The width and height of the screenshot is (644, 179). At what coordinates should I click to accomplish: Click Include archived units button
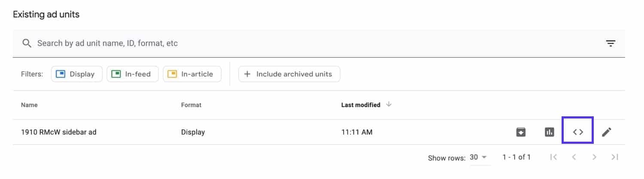[x=289, y=74]
